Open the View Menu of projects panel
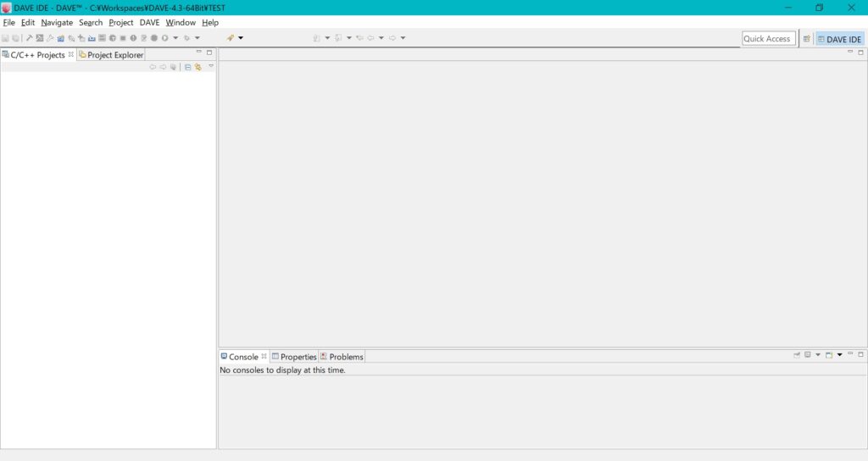 211,66
